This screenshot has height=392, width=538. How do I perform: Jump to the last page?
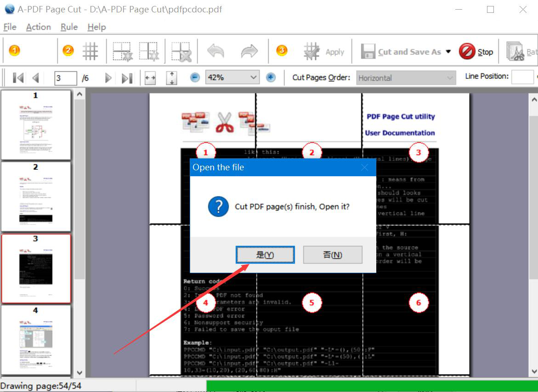(x=127, y=78)
